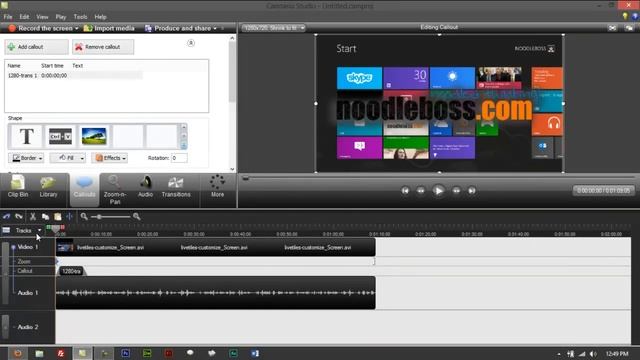Open the Library panel
Image resolution: width=640 pixels, height=360 pixels.
(x=48, y=187)
